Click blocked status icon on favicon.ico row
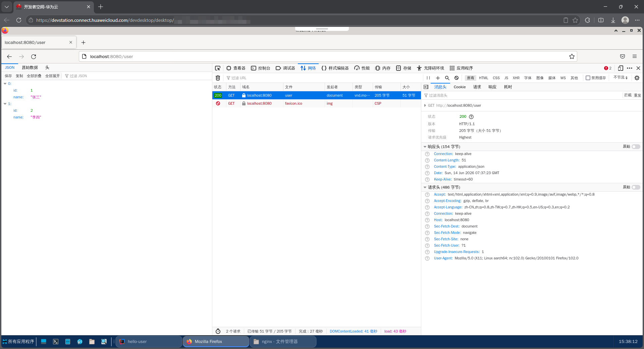Image resolution: width=644 pixels, height=349 pixels. (218, 103)
